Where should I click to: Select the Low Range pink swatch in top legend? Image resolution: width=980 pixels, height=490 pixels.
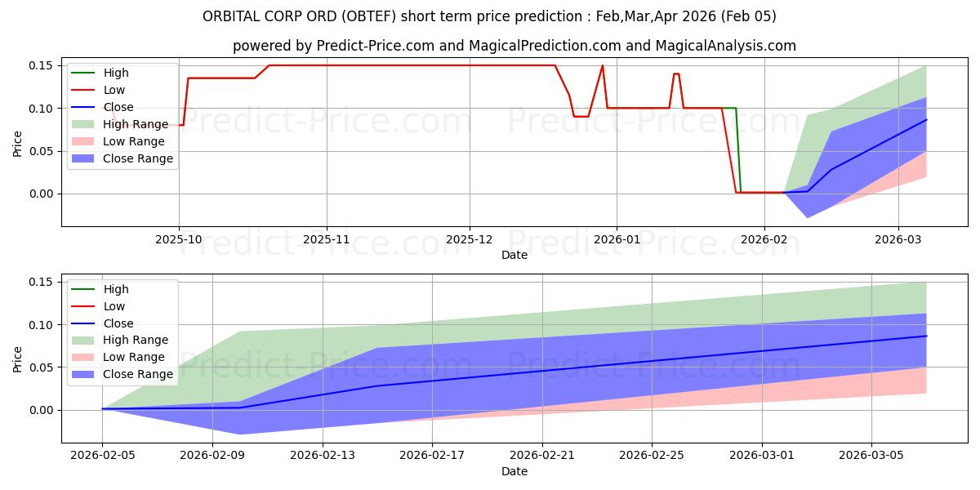(x=85, y=142)
